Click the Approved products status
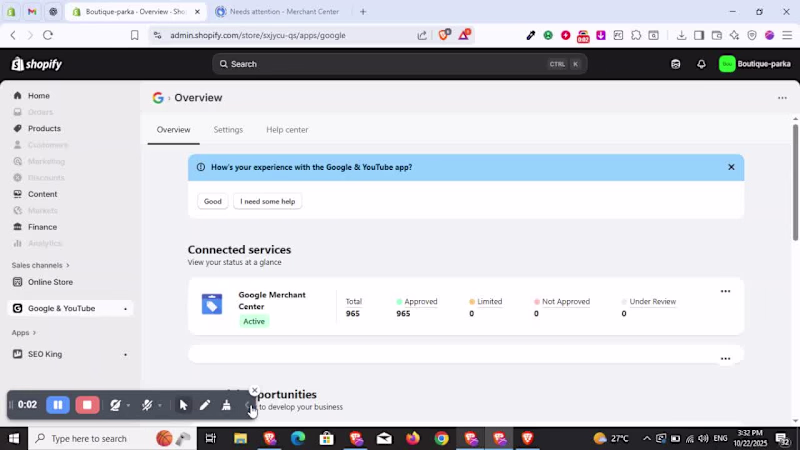The height and width of the screenshot is (450, 800). tap(417, 302)
